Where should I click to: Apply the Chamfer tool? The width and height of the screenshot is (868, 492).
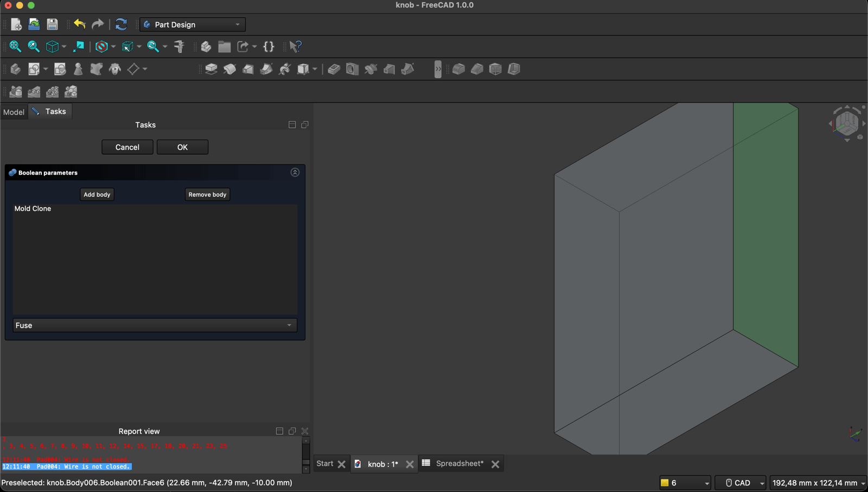(x=477, y=69)
